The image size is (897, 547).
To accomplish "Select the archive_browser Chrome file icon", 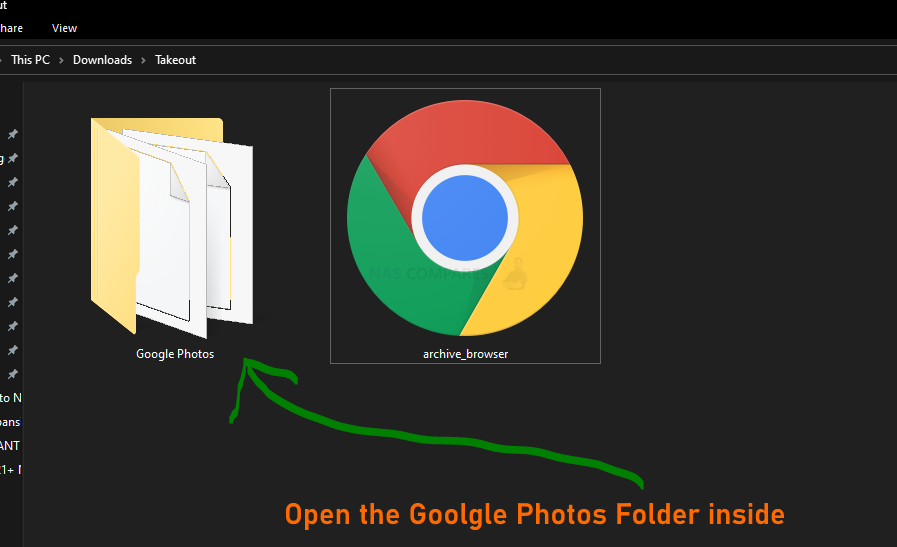I will click(x=465, y=218).
